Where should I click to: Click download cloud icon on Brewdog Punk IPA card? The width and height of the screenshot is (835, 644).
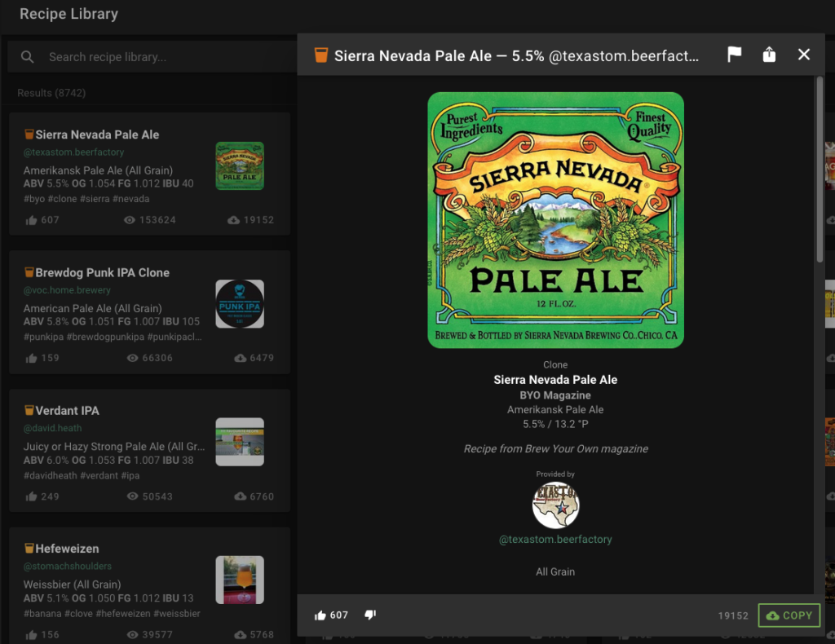241,358
